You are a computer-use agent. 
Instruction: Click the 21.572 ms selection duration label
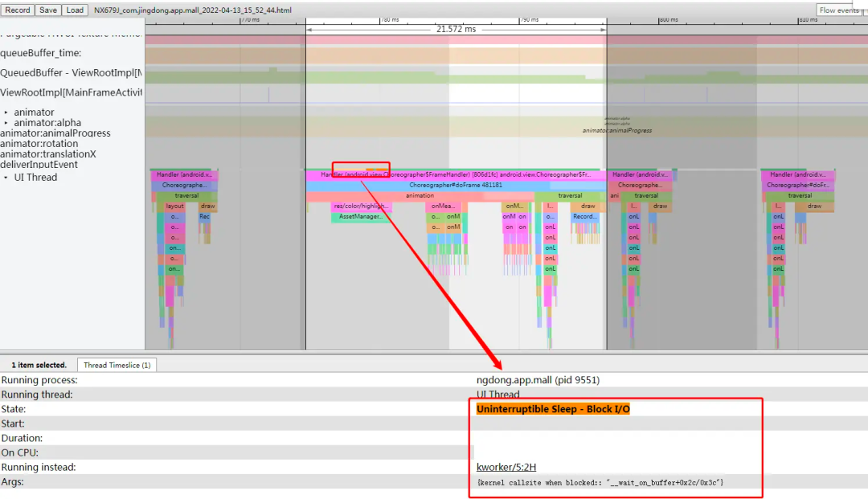tap(456, 29)
